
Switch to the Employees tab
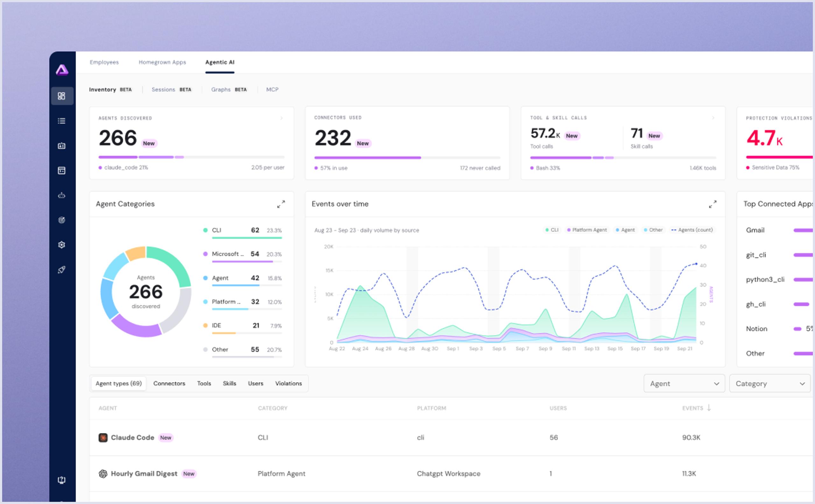click(x=104, y=62)
